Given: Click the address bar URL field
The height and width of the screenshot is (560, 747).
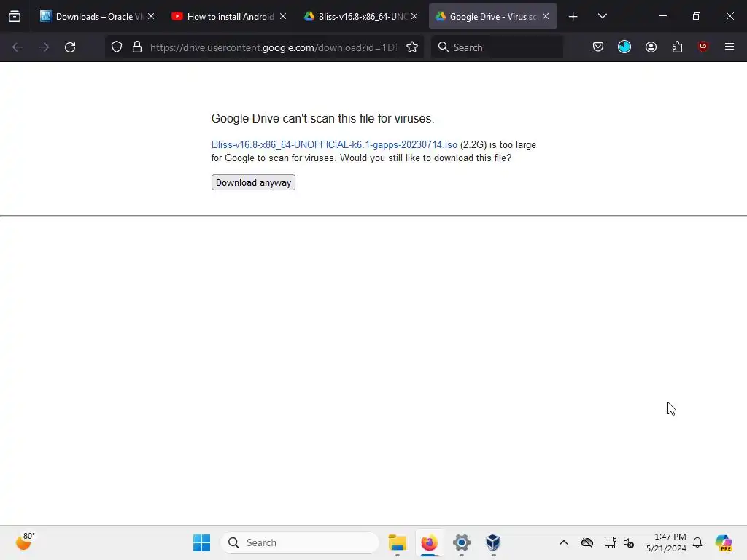Looking at the screenshot, I should coord(274,47).
